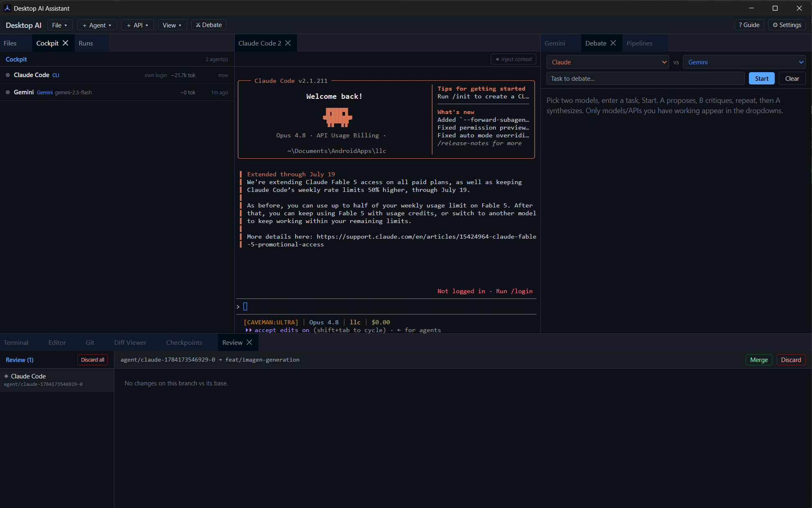This screenshot has height=508, width=812.
Task: Click the 'Desktop AI' brand title
Action: click(23, 25)
